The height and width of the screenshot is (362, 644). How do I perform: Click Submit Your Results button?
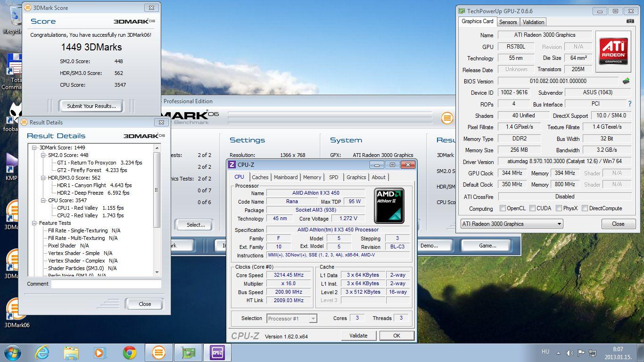coord(91,106)
